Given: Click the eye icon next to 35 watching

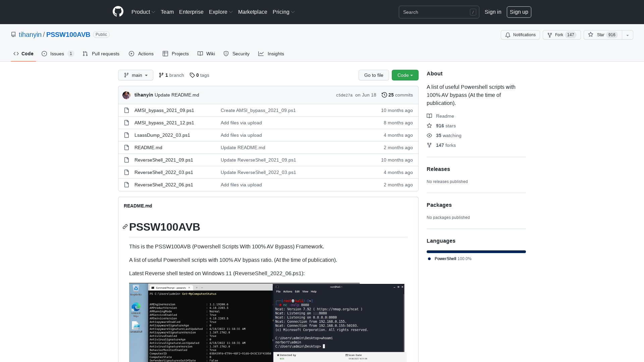Looking at the screenshot, I should 429,135.
